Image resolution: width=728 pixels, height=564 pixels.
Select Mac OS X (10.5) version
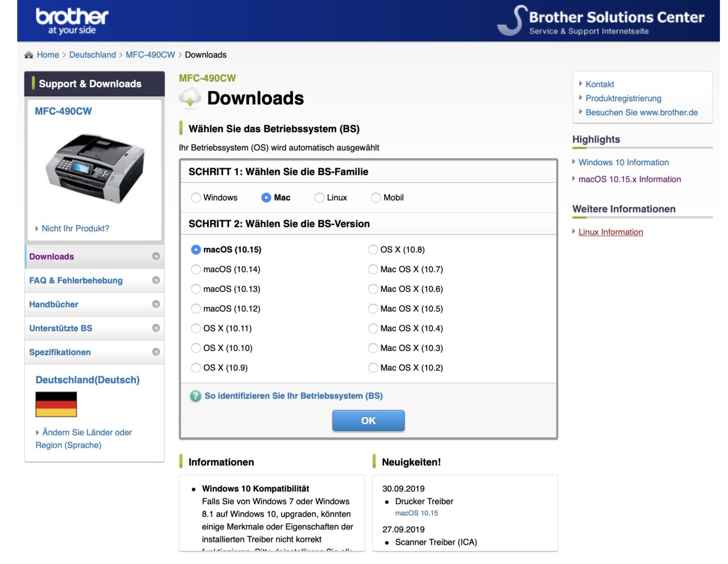click(373, 309)
